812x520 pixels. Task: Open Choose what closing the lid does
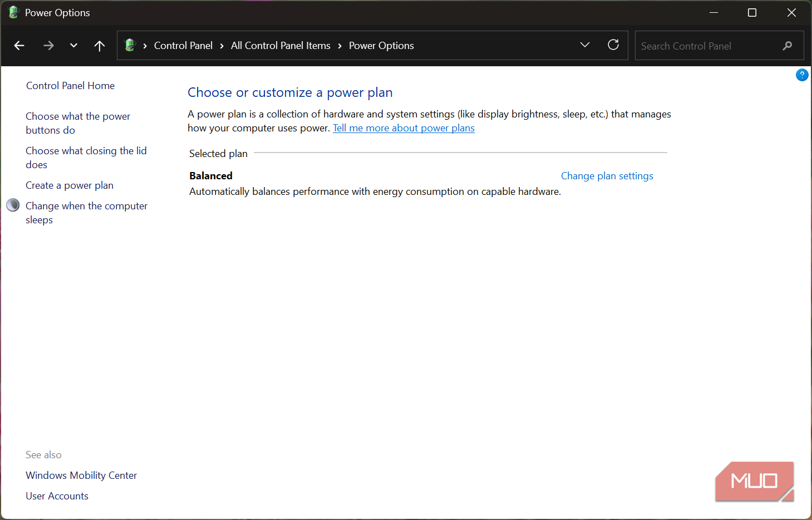[86, 158]
